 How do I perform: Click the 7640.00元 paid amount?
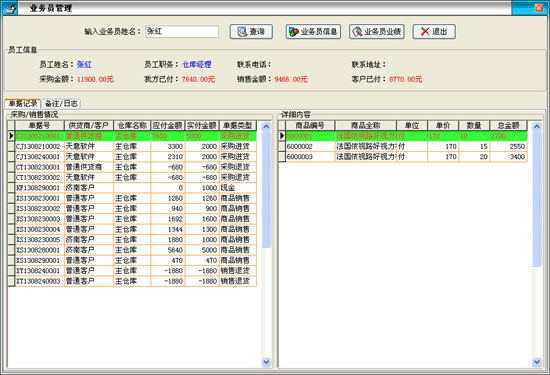pyautogui.click(x=198, y=79)
